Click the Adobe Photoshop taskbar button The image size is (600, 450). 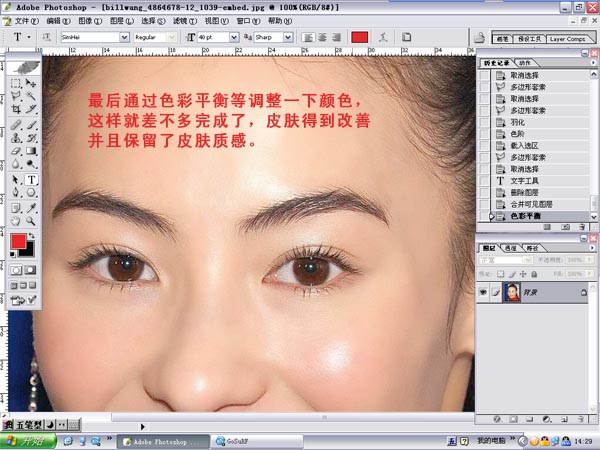[165, 440]
